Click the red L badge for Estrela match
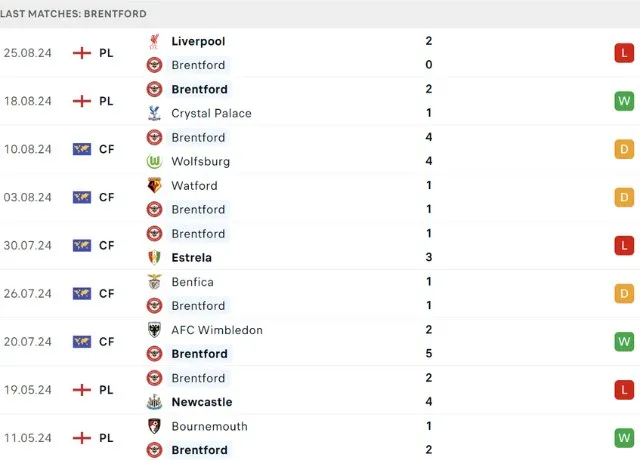The image size is (640, 460). click(x=624, y=245)
